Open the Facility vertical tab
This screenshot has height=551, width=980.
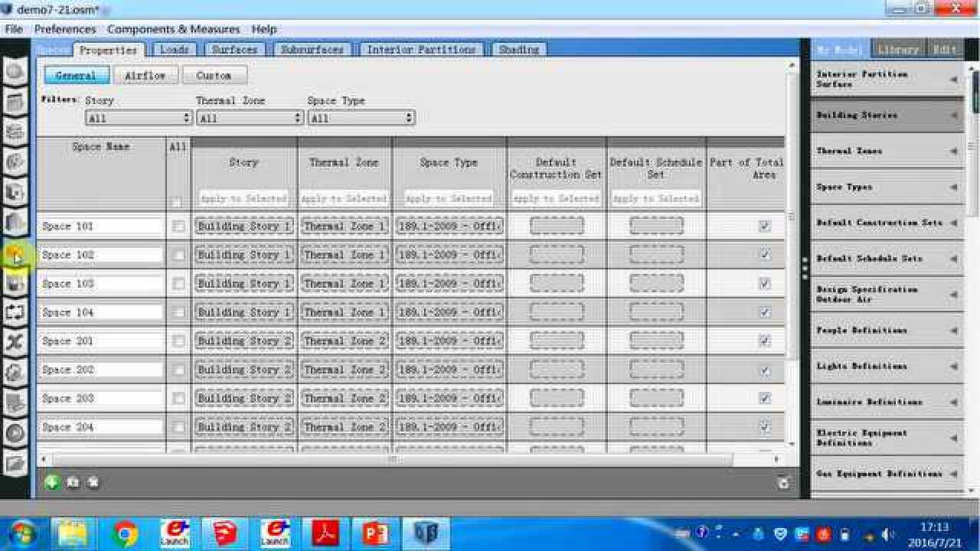[x=16, y=222]
